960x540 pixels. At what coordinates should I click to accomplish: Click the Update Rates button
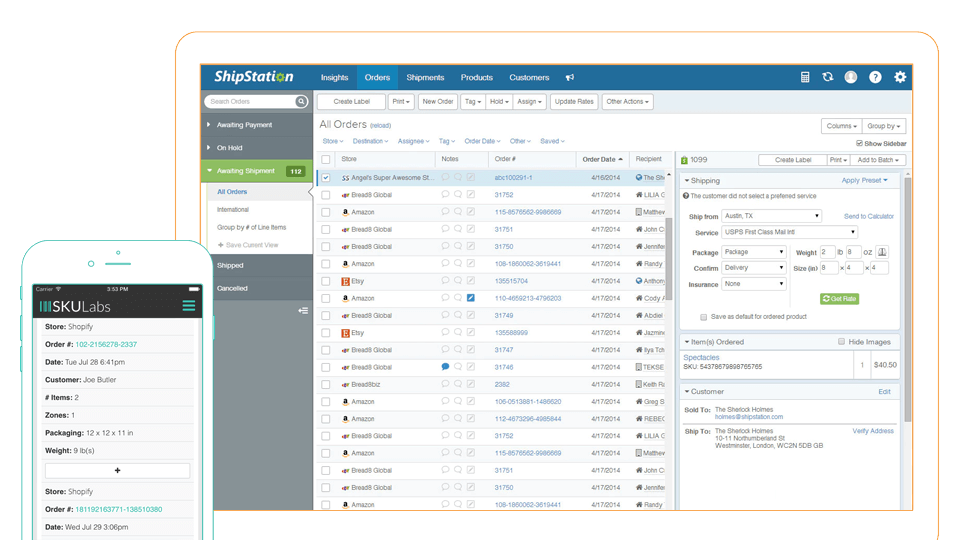coord(574,102)
